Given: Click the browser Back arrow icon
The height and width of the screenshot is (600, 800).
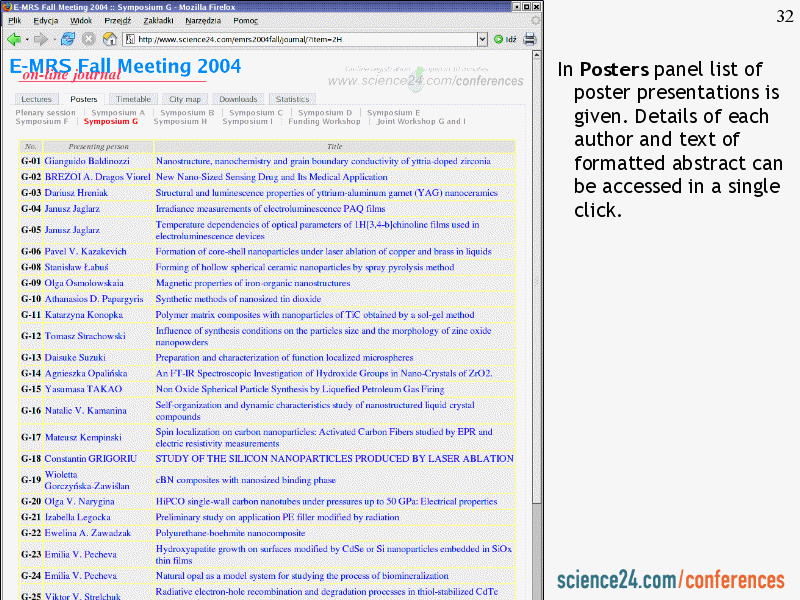Looking at the screenshot, I should click(13, 39).
